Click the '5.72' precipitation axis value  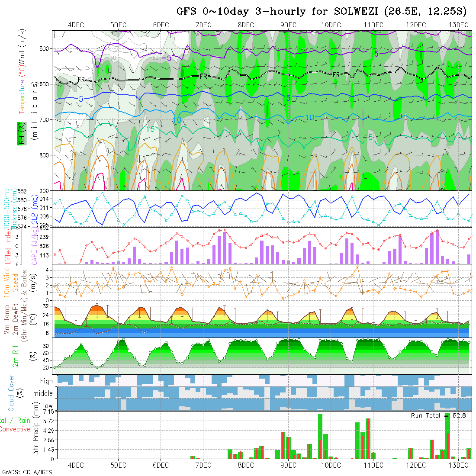48,421
